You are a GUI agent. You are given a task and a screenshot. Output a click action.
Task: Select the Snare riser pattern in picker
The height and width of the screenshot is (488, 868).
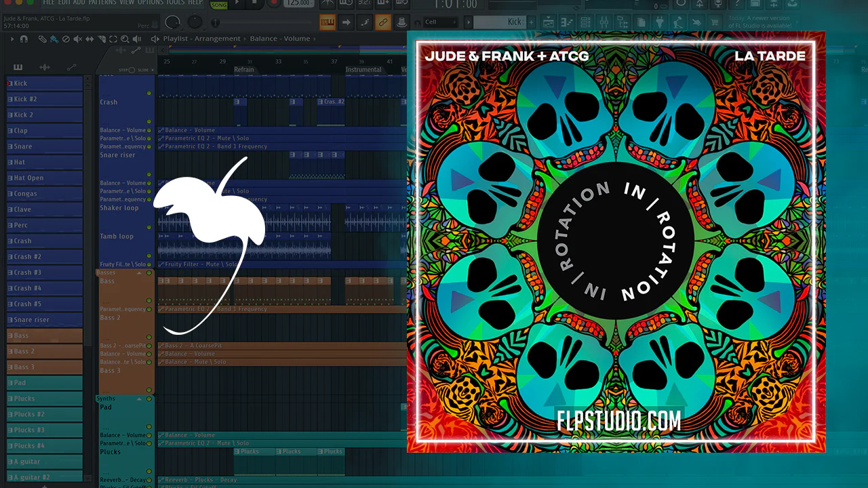tap(44, 319)
